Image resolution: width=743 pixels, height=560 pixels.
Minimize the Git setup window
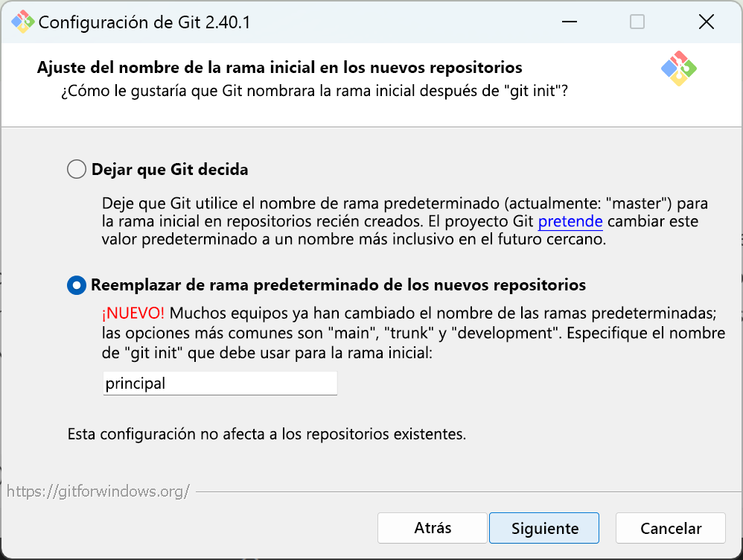tap(569, 22)
